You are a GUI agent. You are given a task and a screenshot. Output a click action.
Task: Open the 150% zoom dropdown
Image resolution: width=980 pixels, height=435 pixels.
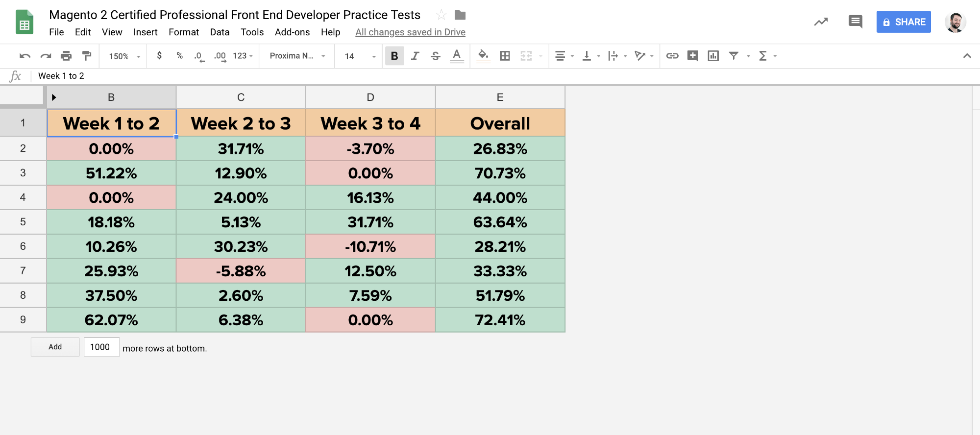click(x=124, y=56)
